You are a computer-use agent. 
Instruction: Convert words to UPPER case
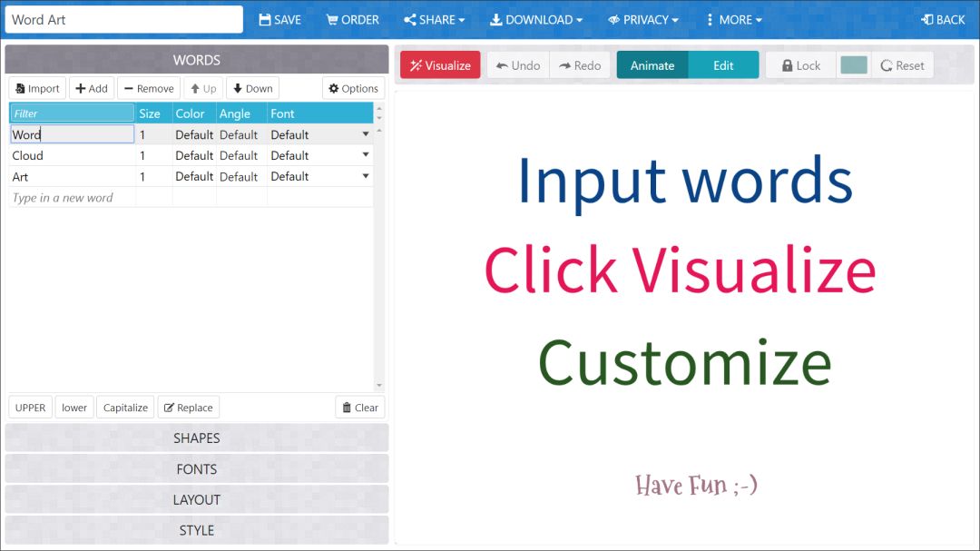(30, 408)
